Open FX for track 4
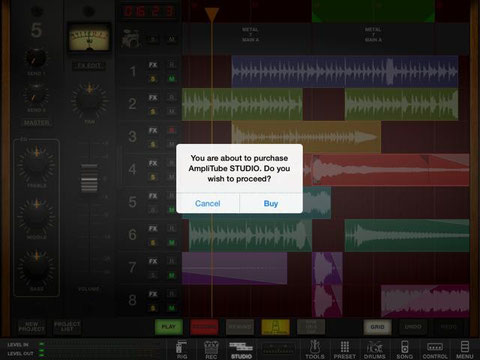Screen dimensions: 480x360 click(153, 163)
